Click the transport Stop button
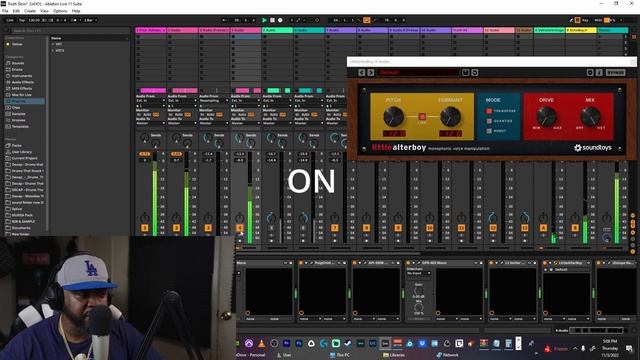 click(x=273, y=20)
